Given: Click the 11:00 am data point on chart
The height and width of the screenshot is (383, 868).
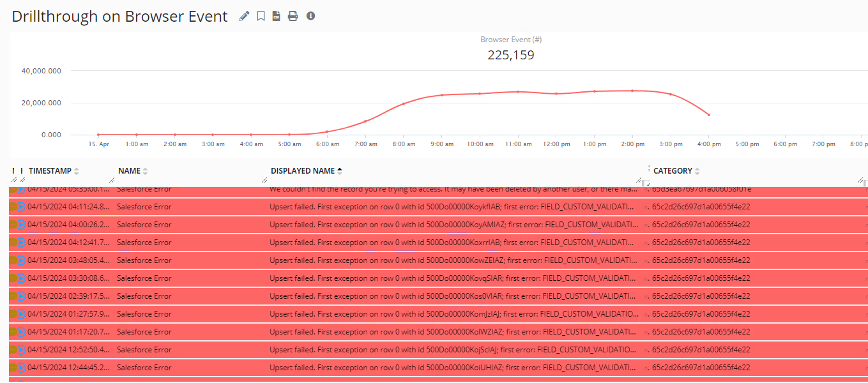Looking at the screenshot, I should tap(518, 92).
